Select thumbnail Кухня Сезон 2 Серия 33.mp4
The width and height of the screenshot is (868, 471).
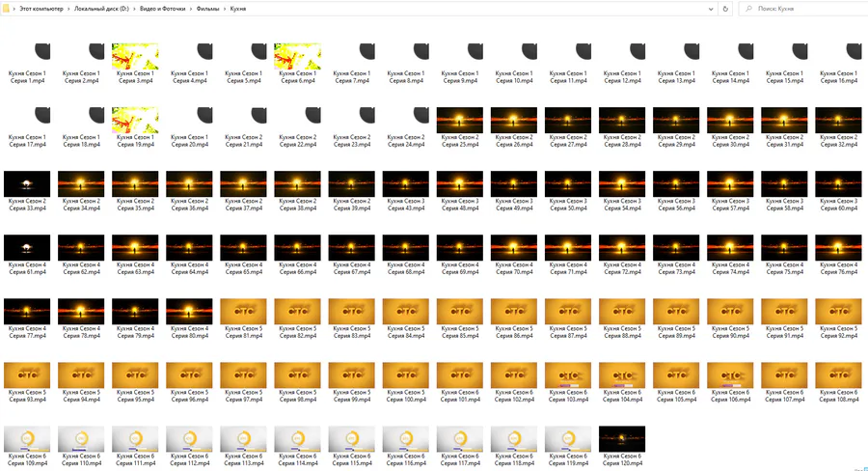27,183
